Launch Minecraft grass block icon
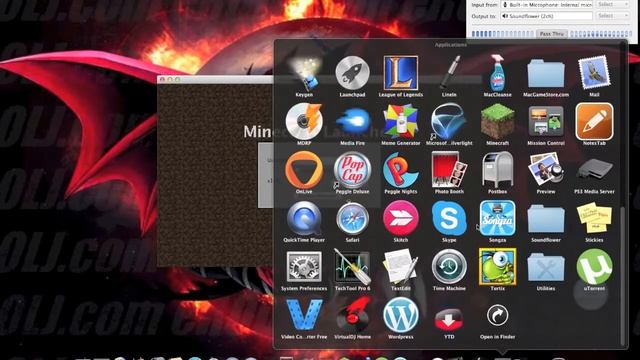Image resolution: width=640 pixels, height=360 pixels. (497, 122)
